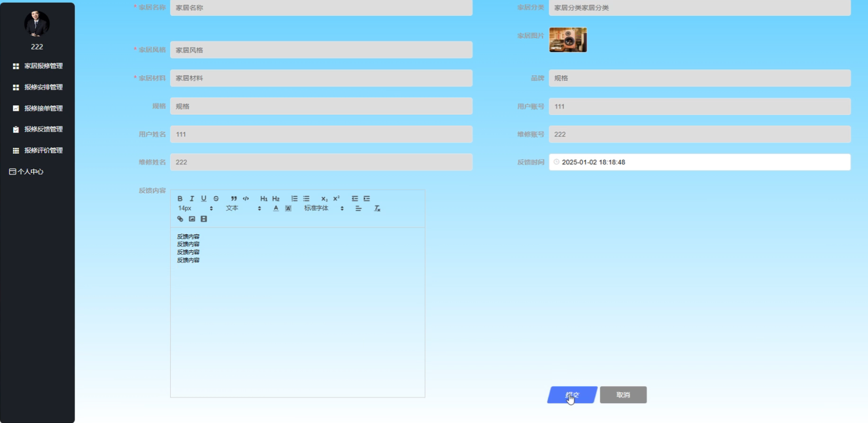Apply strikethrough in the editor toolbar
The height and width of the screenshot is (423, 868).
click(216, 198)
